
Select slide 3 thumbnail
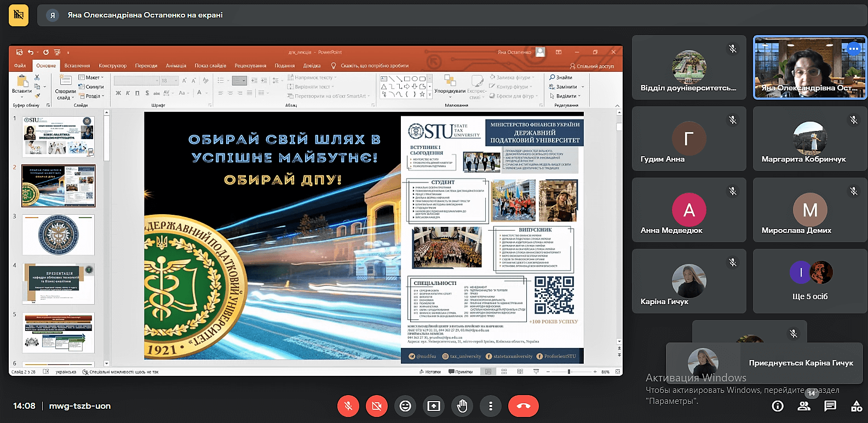click(x=59, y=235)
